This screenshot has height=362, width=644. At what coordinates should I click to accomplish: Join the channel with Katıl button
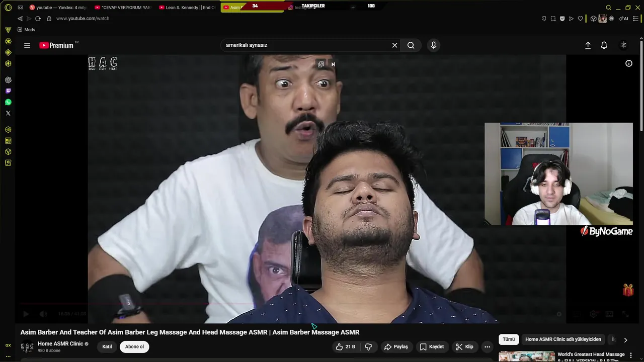[x=107, y=346]
